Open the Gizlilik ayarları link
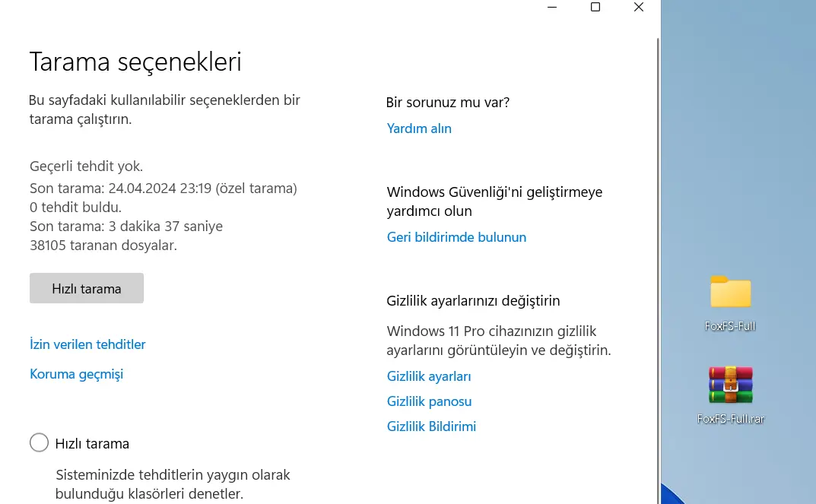Screen dimensions: 816x504 pyautogui.click(x=429, y=376)
